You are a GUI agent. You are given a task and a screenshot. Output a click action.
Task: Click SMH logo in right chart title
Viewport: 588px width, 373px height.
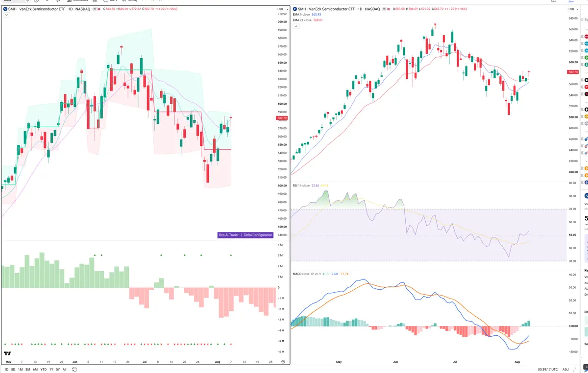click(x=294, y=9)
